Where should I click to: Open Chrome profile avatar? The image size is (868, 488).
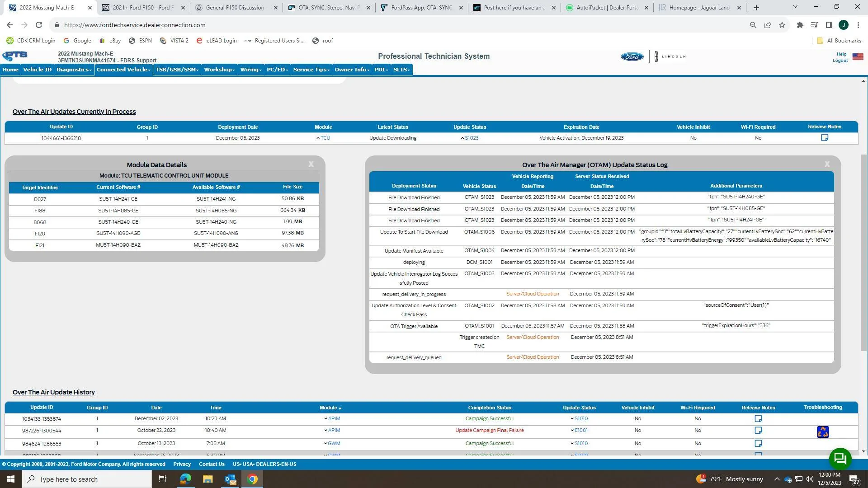pyautogui.click(x=844, y=25)
